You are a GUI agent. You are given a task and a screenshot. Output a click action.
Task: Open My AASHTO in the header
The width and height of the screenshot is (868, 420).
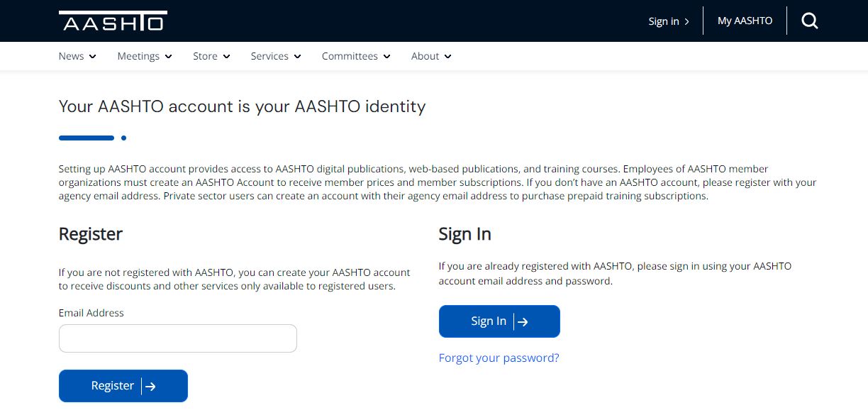pos(745,21)
